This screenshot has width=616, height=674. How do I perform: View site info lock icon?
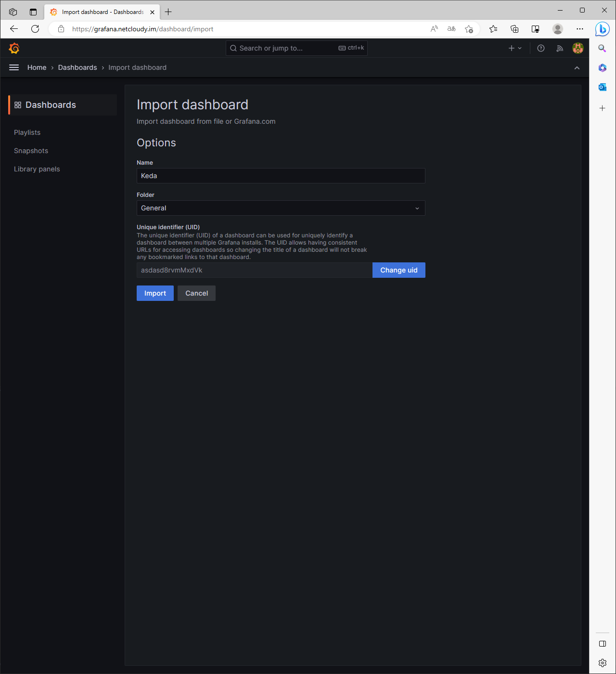click(x=61, y=29)
